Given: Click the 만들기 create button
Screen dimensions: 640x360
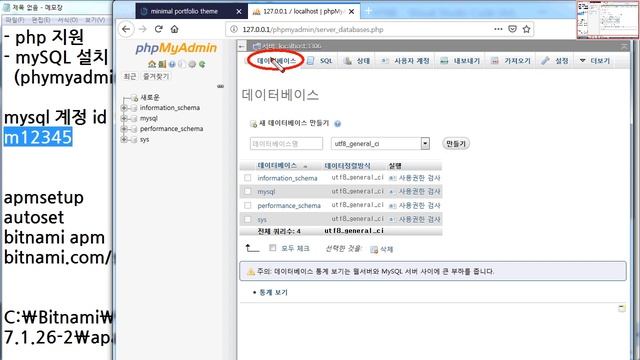Looking at the screenshot, I should tap(456, 144).
